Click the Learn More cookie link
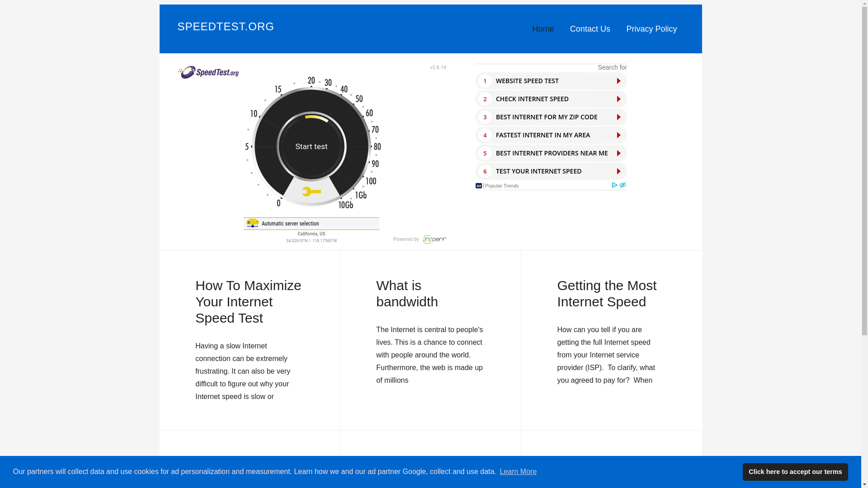This screenshot has height=488, width=868. coord(518,472)
